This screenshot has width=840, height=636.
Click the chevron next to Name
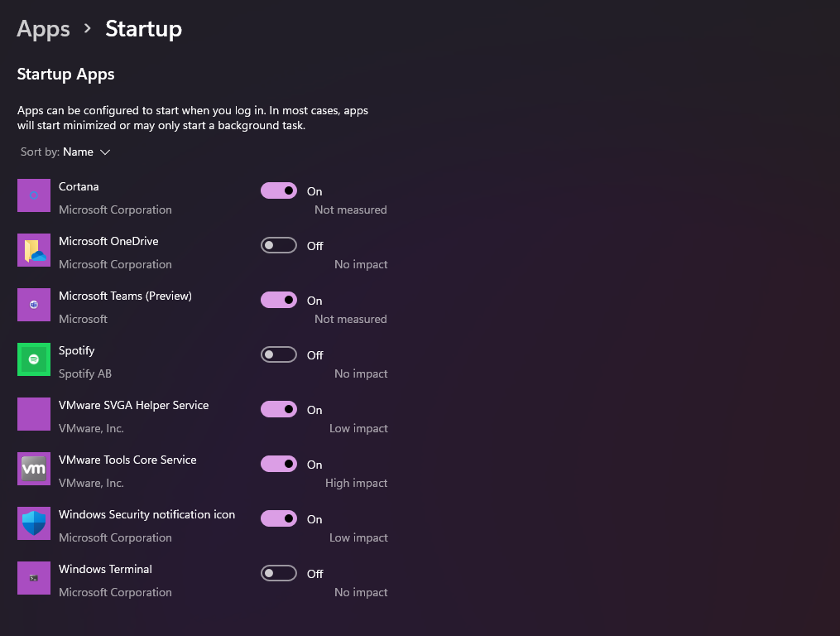click(x=105, y=152)
